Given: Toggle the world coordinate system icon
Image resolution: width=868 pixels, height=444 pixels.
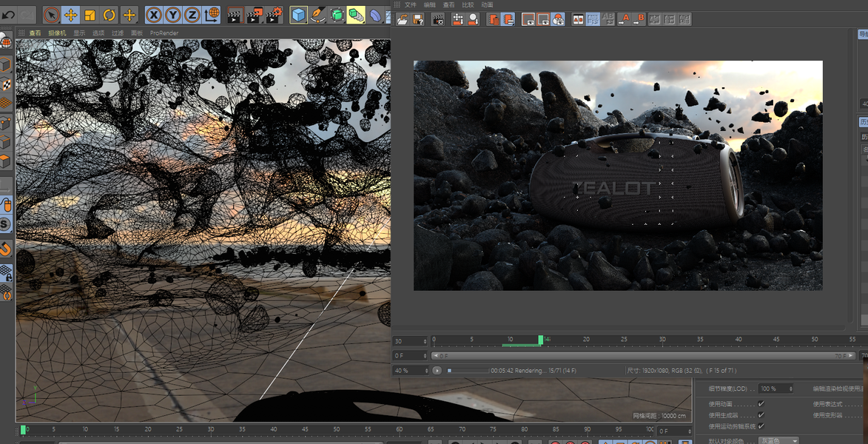Looking at the screenshot, I should 212,15.
